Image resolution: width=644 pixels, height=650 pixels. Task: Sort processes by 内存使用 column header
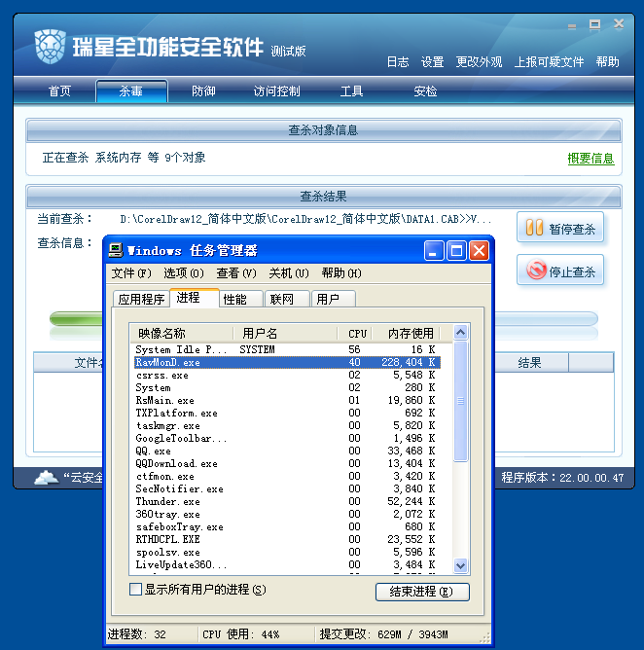pos(406,333)
